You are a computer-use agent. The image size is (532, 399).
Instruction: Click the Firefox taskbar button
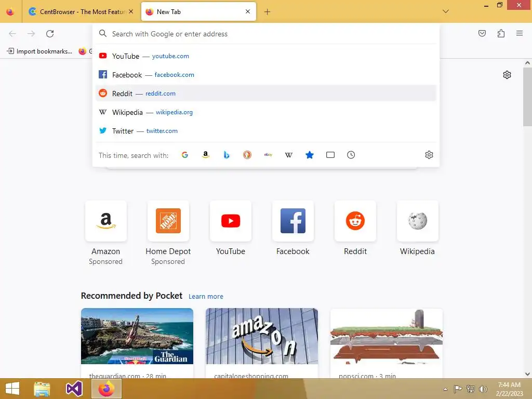(x=107, y=389)
